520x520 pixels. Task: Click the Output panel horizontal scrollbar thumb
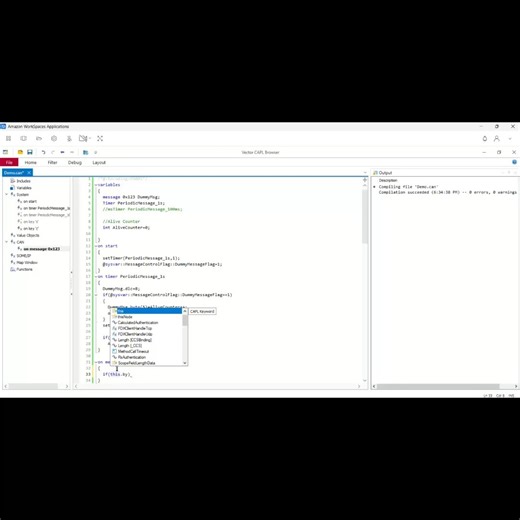pos(438,386)
